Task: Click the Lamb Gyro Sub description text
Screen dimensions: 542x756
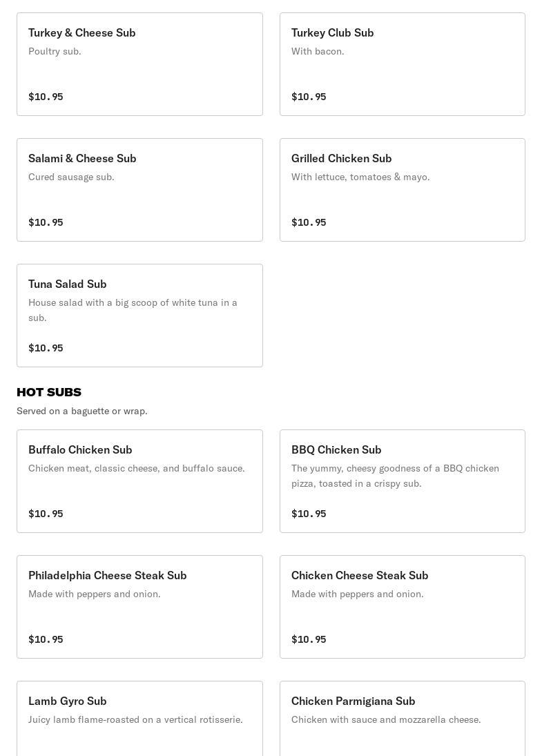Action: point(135,719)
